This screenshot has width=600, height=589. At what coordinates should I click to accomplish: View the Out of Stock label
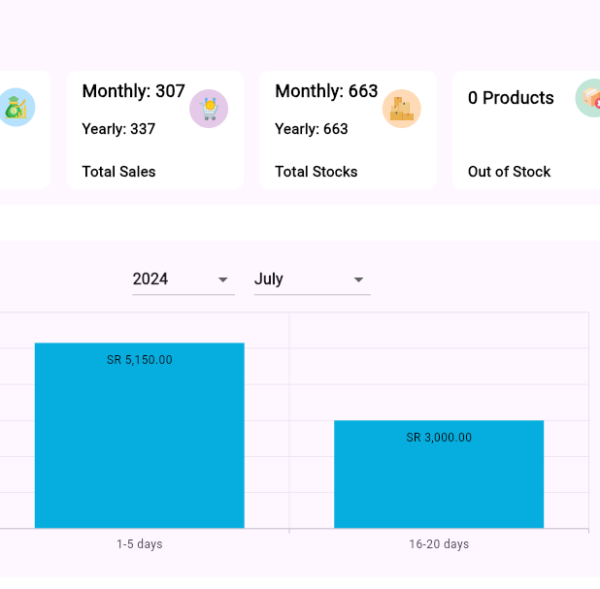coord(509,172)
